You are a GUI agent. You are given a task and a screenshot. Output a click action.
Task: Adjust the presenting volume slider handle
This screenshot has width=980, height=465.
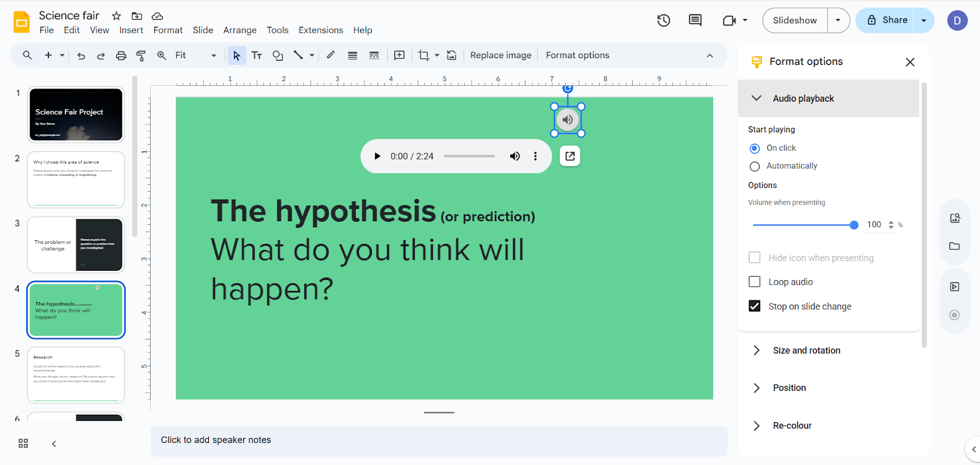point(854,225)
